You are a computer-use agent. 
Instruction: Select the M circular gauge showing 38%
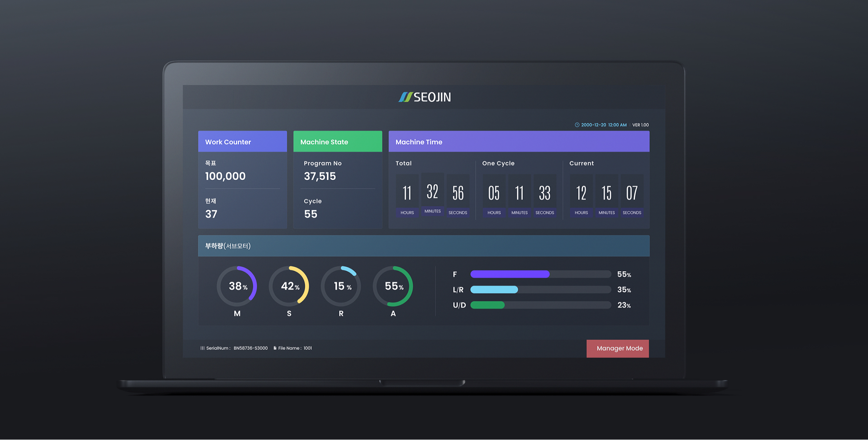[237, 286]
